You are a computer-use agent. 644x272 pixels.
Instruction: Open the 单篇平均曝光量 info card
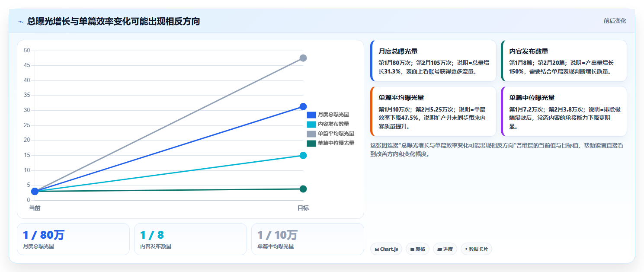point(433,111)
